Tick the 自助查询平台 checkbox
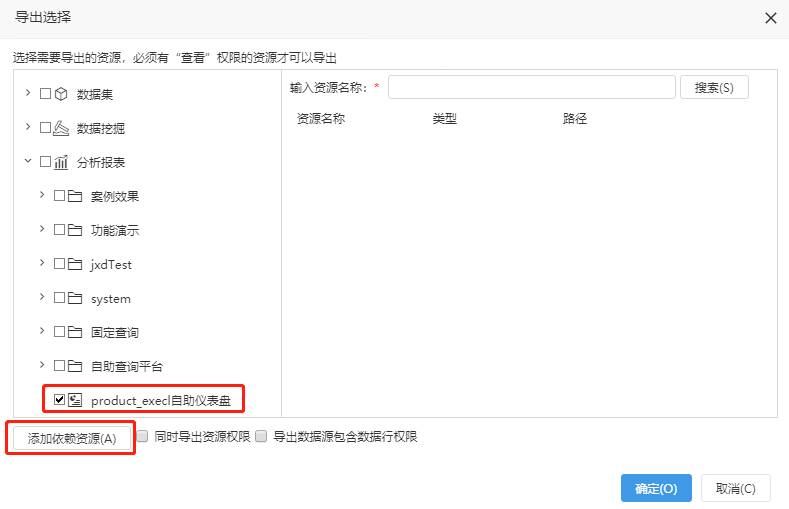Image resolution: width=789 pixels, height=509 pixels. click(x=59, y=366)
